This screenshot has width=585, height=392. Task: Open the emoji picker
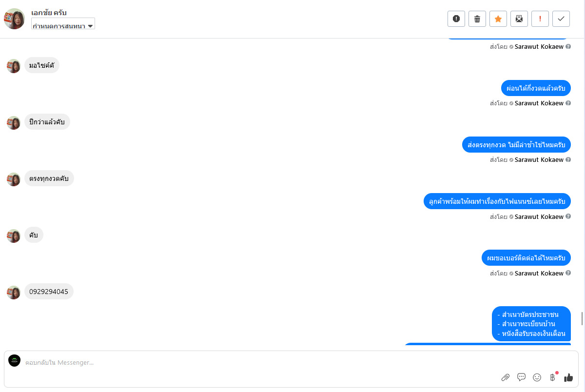(x=537, y=377)
